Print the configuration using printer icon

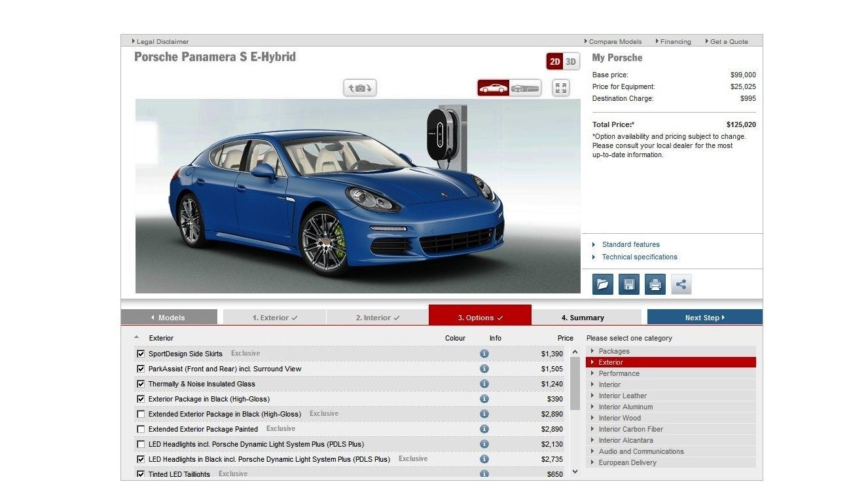pyautogui.click(x=655, y=284)
